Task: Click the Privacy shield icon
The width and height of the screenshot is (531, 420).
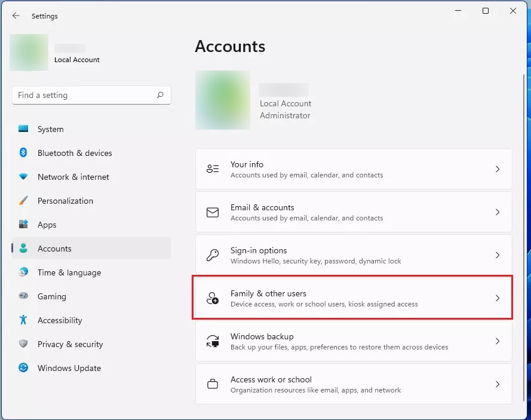Action: coord(23,344)
